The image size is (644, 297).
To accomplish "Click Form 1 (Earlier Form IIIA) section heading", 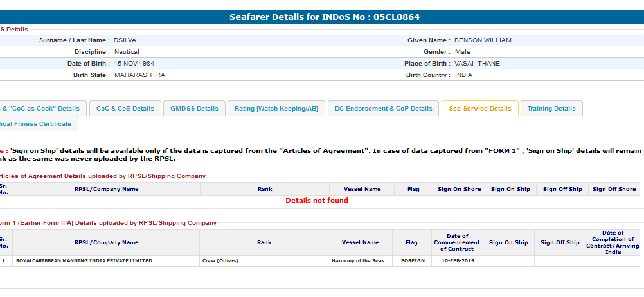I will click(107, 223).
